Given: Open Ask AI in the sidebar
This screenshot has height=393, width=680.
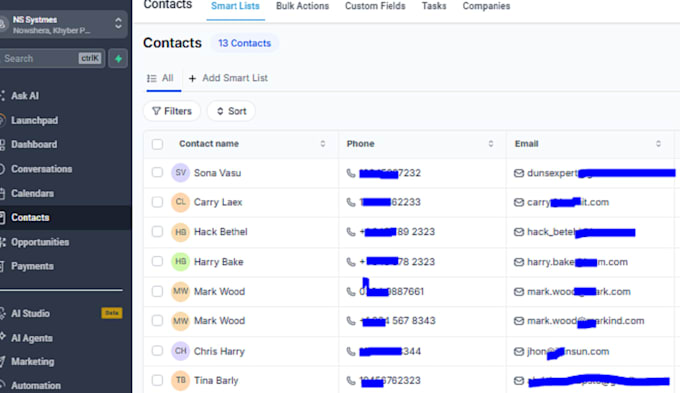Looking at the screenshot, I should tap(25, 96).
